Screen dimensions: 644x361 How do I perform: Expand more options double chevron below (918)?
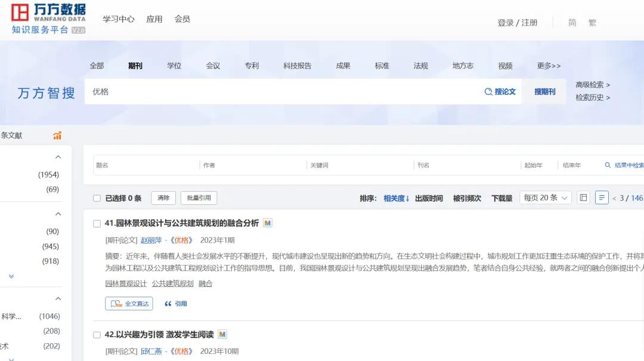[x=11, y=276]
